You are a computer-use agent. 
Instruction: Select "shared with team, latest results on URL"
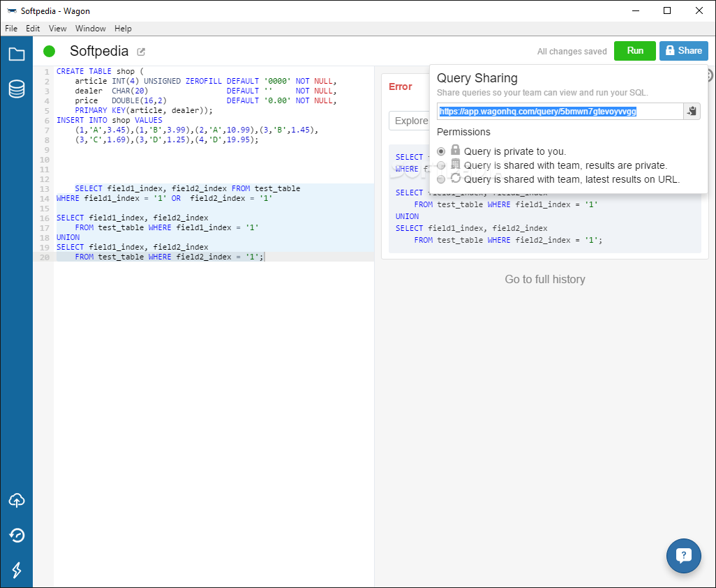(441, 179)
